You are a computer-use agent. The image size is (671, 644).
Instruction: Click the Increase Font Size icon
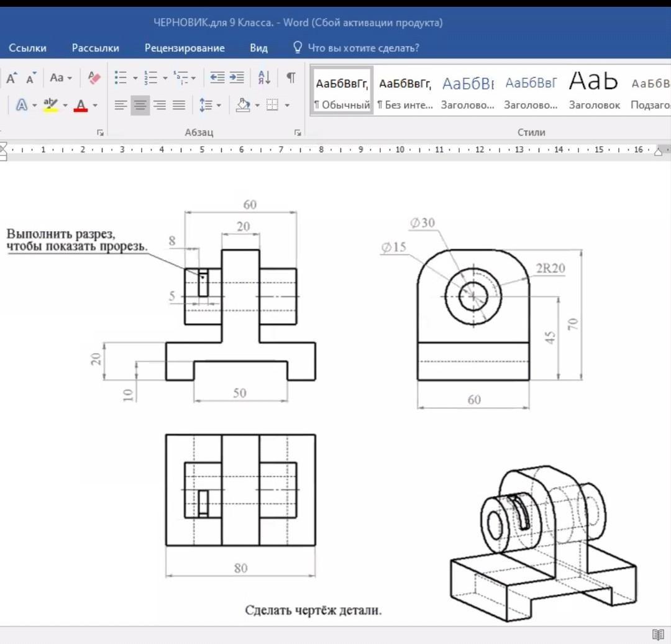coord(11,78)
